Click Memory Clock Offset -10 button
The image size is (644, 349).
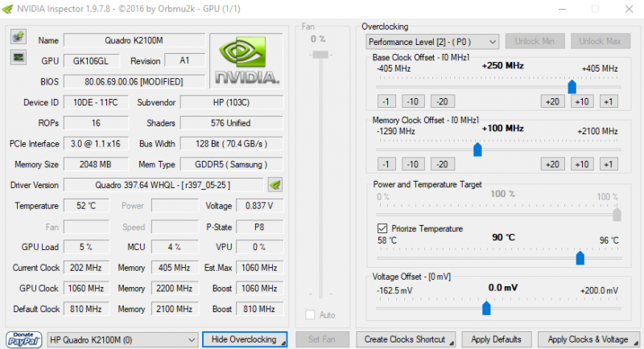point(413,165)
